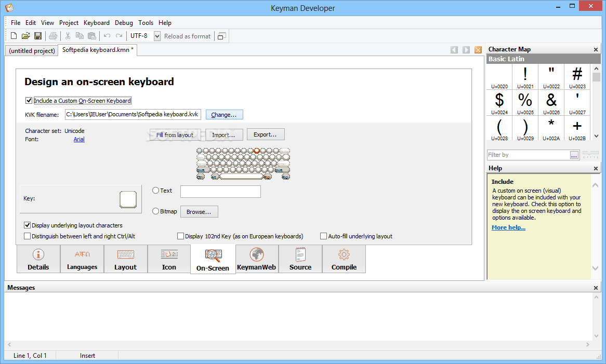Click the Arial font link

79,139
